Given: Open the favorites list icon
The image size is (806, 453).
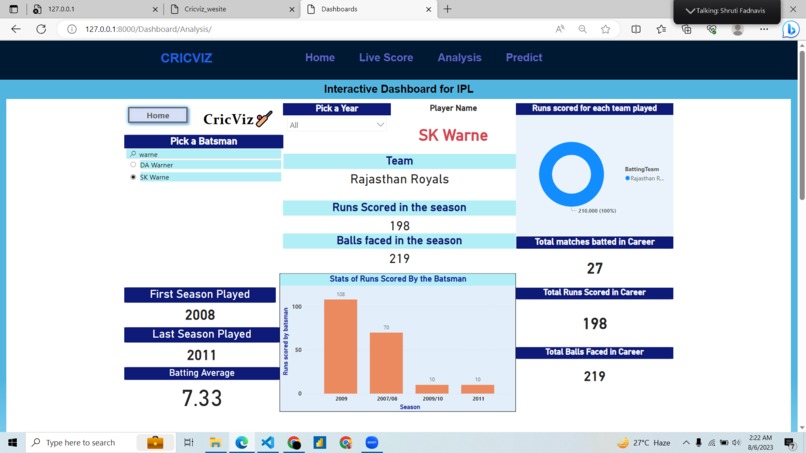Looking at the screenshot, I should pyautogui.click(x=661, y=29).
